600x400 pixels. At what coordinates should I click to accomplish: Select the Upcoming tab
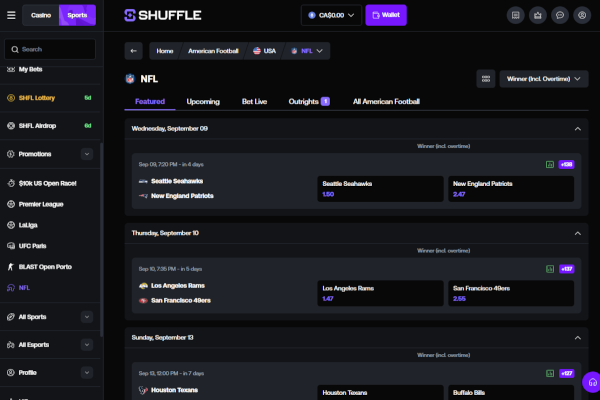pyautogui.click(x=203, y=101)
